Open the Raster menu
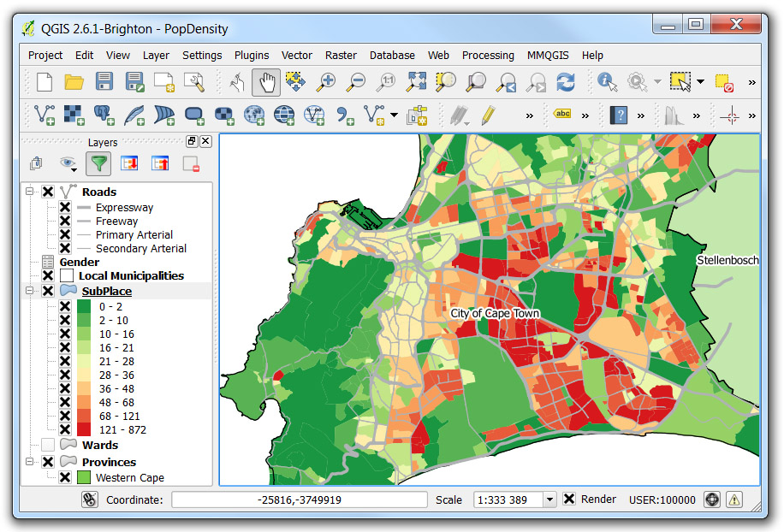The width and height of the screenshot is (784, 532). (341, 56)
